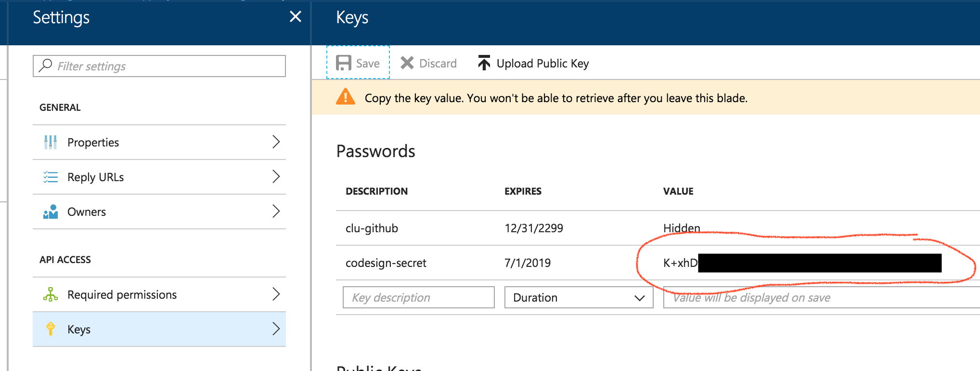
Task: Click Upload Public Key label
Action: pyautogui.click(x=543, y=64)
